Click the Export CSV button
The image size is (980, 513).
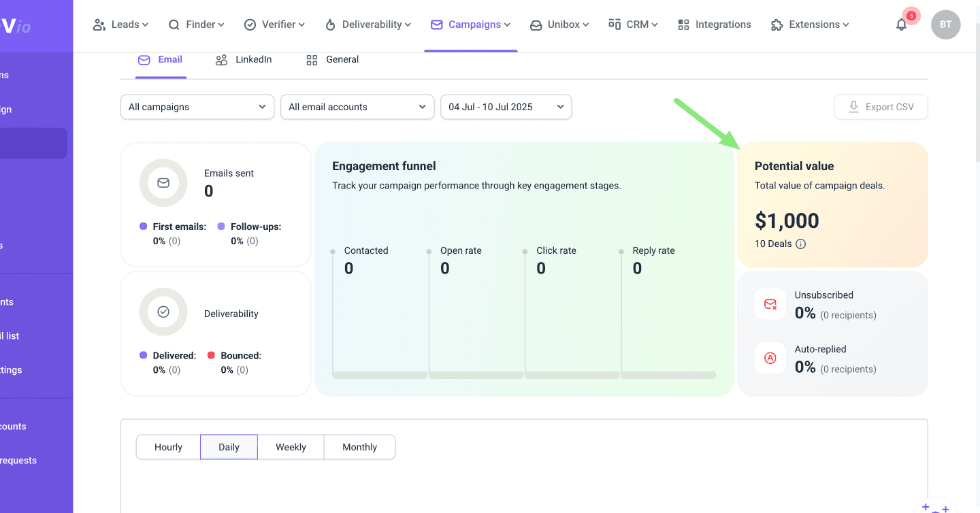click(881, 107)
